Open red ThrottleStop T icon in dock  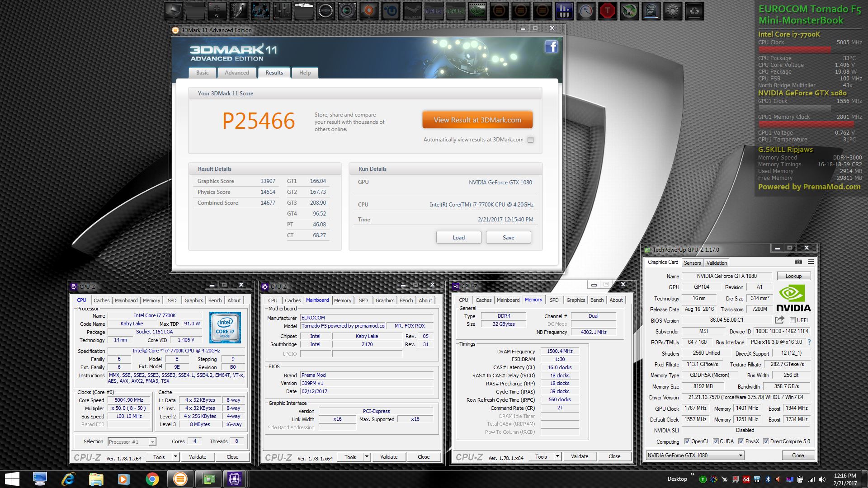(607, 11)
